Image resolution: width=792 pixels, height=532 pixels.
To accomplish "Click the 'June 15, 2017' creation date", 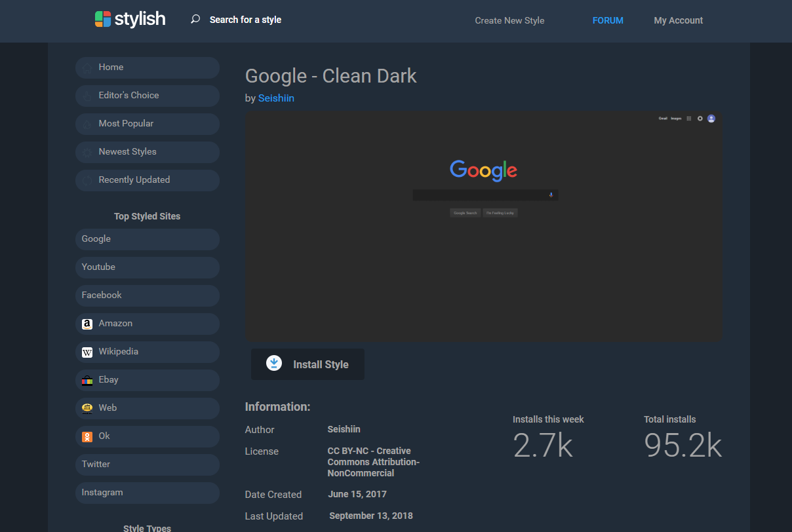I will 357,494.
